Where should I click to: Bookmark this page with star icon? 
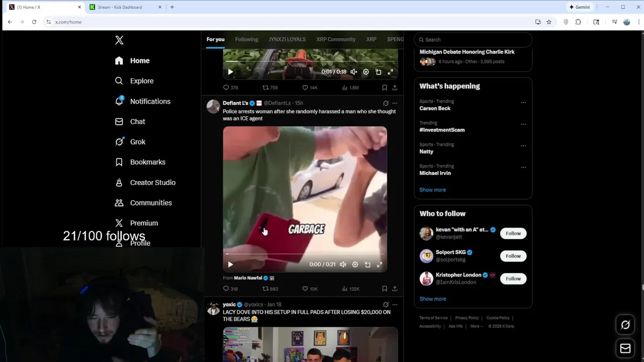click(549, 22)
